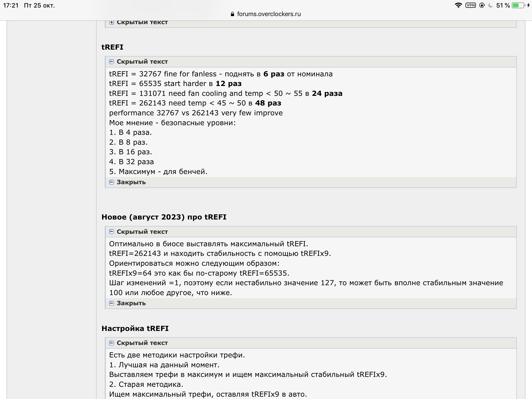Collapse the 'Новое (август 2023)' spoiler minus icon
532x399 pixels.
pos(111,232)
